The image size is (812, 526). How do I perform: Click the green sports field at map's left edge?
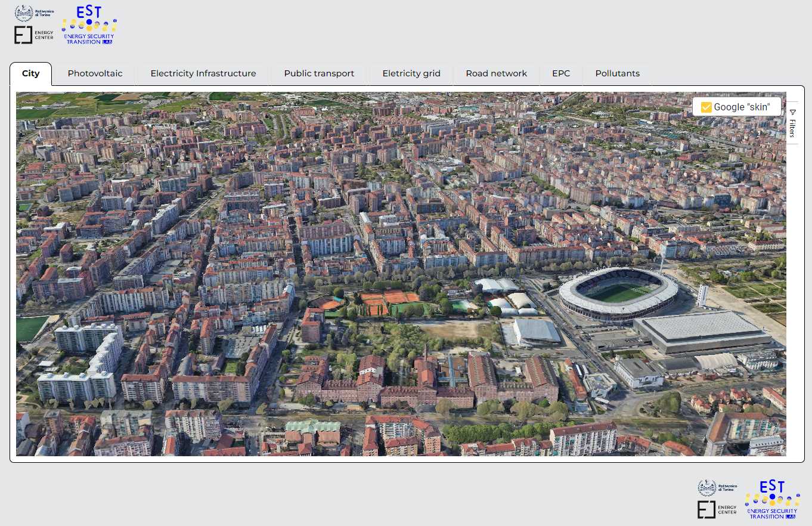point(30,327)
